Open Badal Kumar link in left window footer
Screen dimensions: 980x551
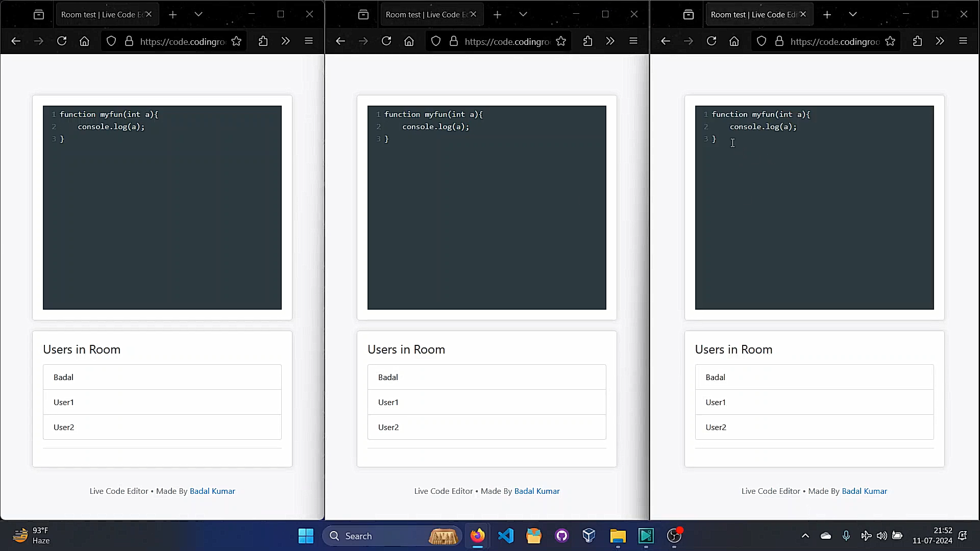pos(212,491)
